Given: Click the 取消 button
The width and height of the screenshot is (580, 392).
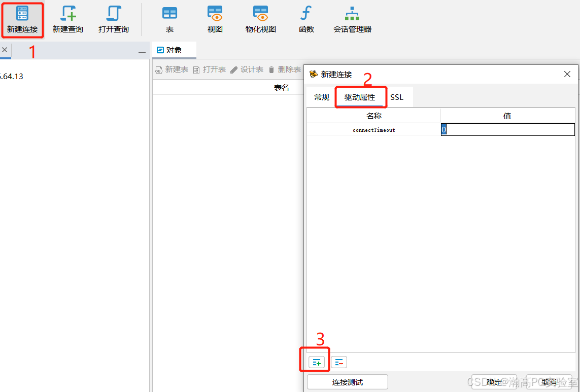Looking at the screenshot, I should 549,382.
